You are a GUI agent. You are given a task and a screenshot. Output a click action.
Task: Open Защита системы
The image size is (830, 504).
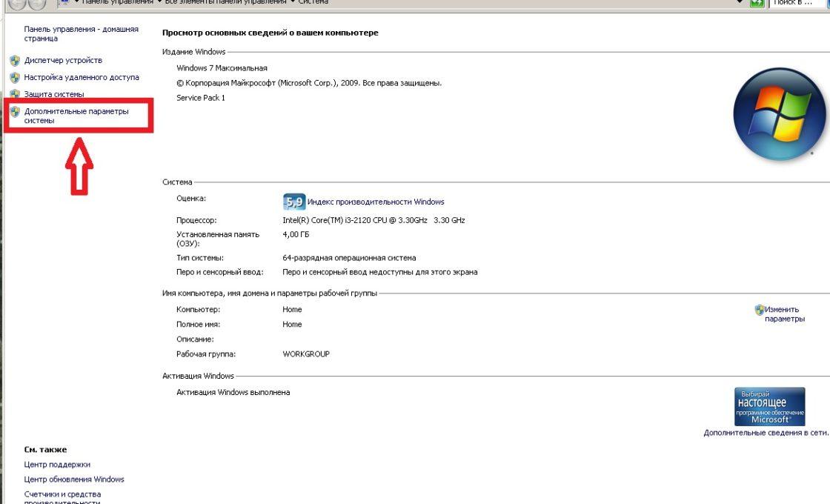coord(54,94)
